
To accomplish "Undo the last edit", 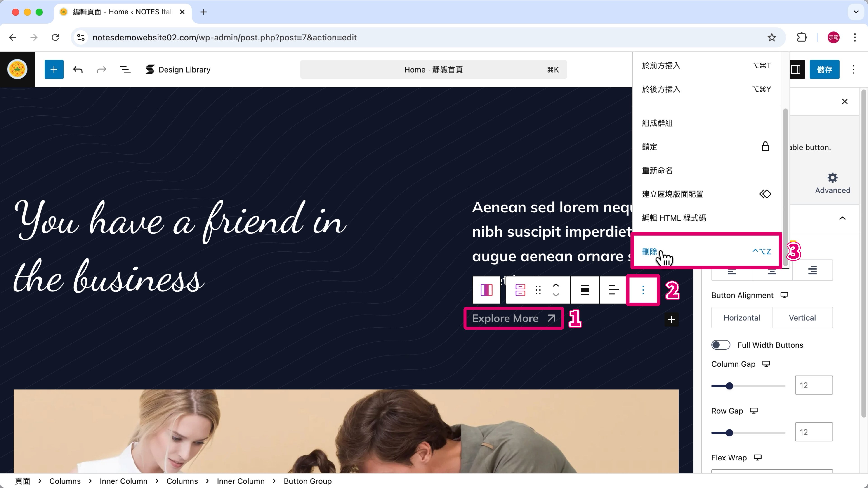I will 78,69.
